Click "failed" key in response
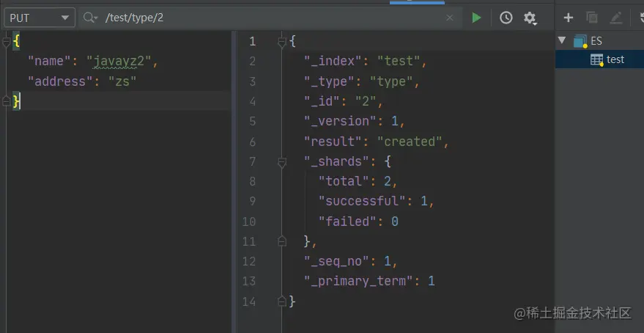644x333 pixels. 348,222
